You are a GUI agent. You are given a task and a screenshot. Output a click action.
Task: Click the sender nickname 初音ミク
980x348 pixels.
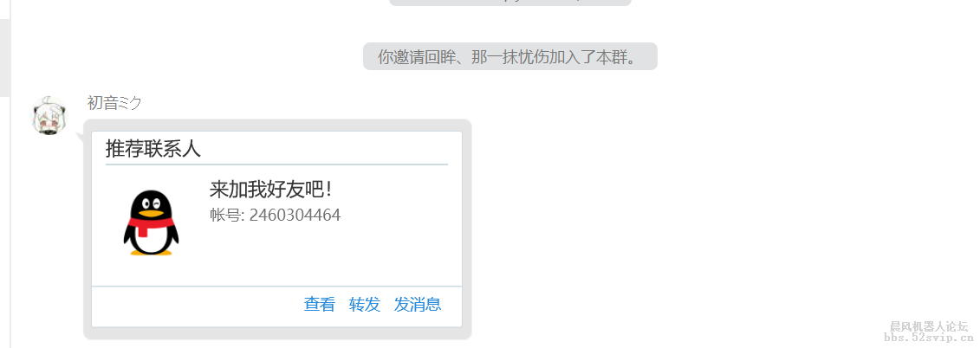coord(114,103)
